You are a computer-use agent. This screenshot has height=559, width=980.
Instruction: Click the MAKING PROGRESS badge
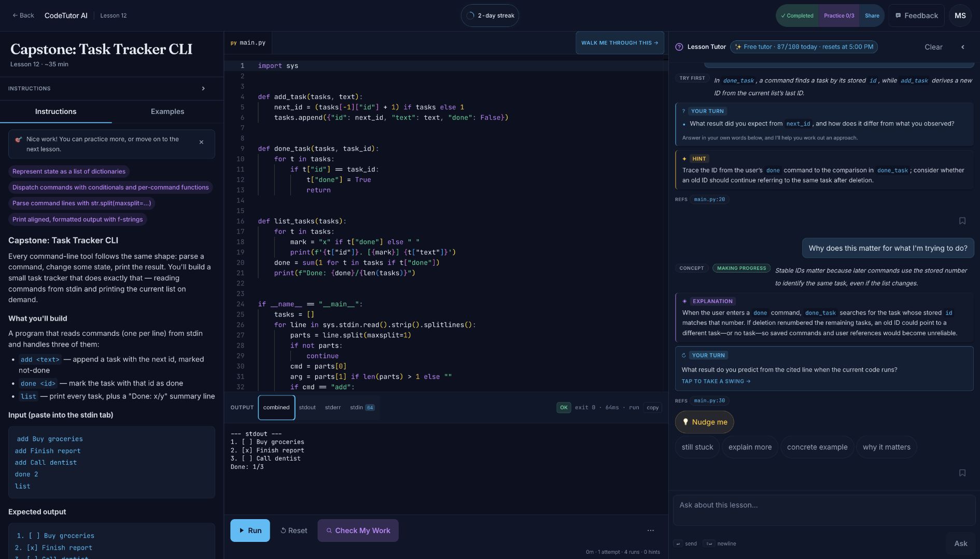point(741,268)
